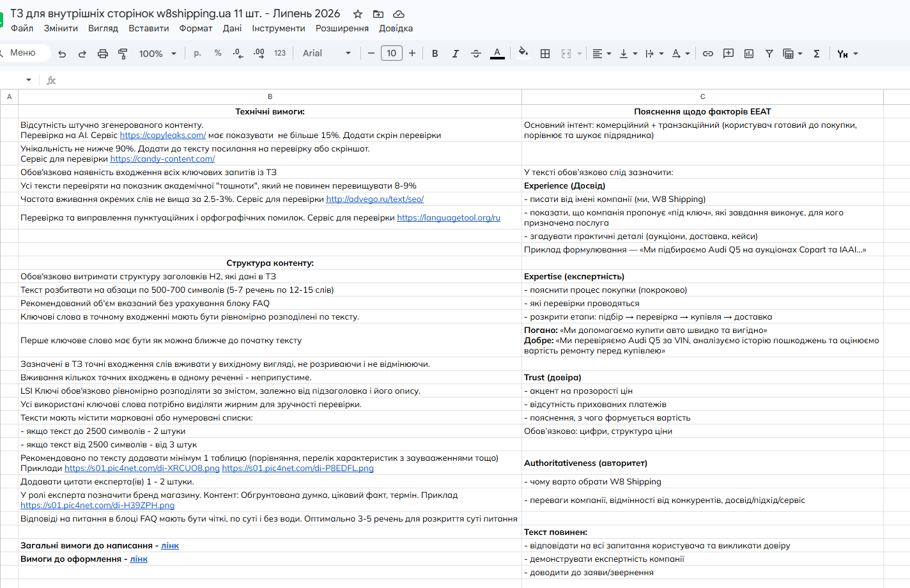Open the borders tool icon
Screen dimensions: 910x588
pyautogui.click(x=545, y=54)
